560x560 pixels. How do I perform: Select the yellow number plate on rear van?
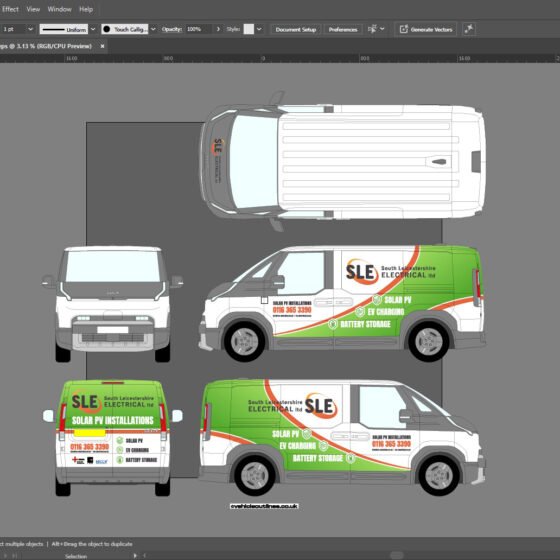coord(90,433)
